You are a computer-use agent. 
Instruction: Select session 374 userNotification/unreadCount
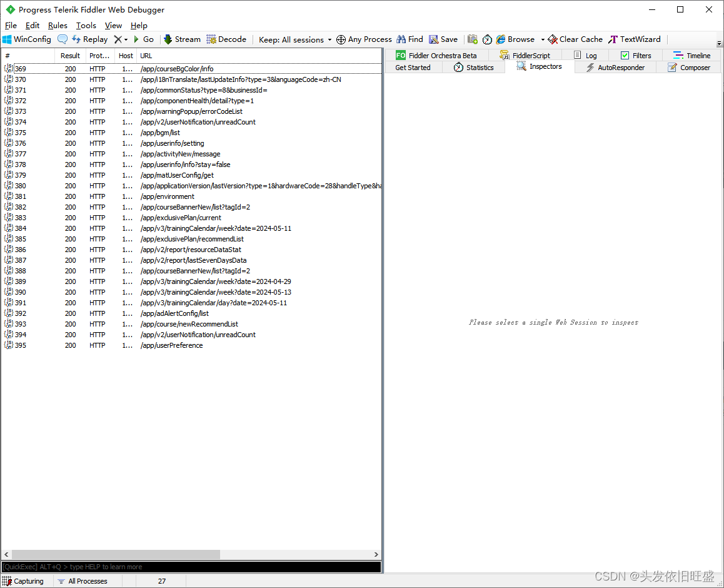[x=191, y=122]
